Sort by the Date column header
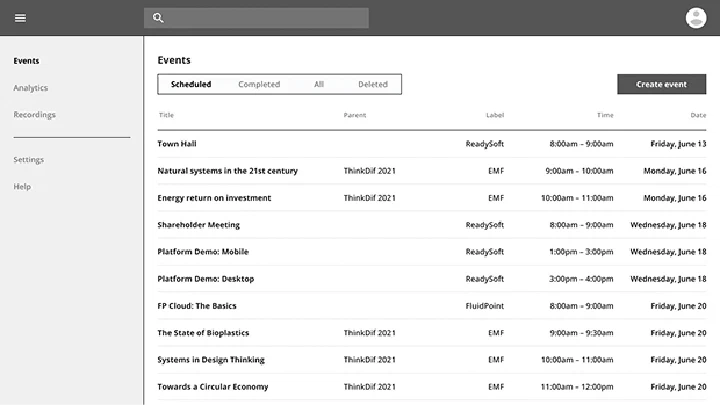This screenshot has width=720, height=405. (x=698, y=115)
